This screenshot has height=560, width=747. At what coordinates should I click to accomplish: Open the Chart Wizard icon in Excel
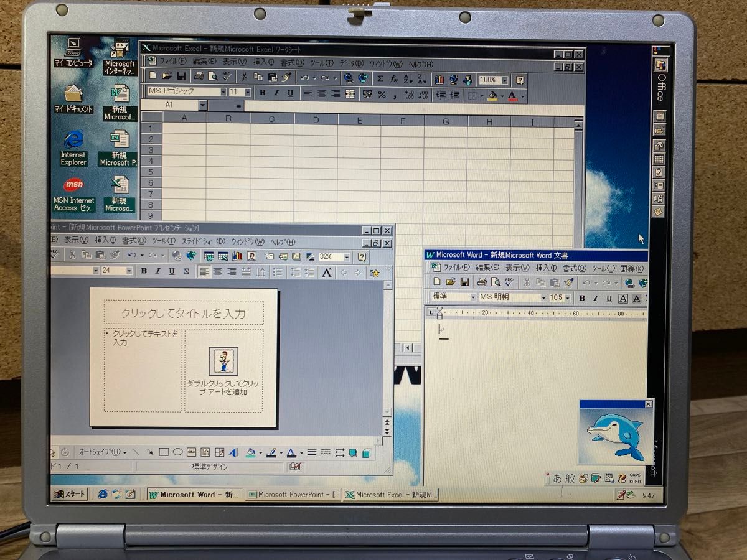tap(439, 80)
